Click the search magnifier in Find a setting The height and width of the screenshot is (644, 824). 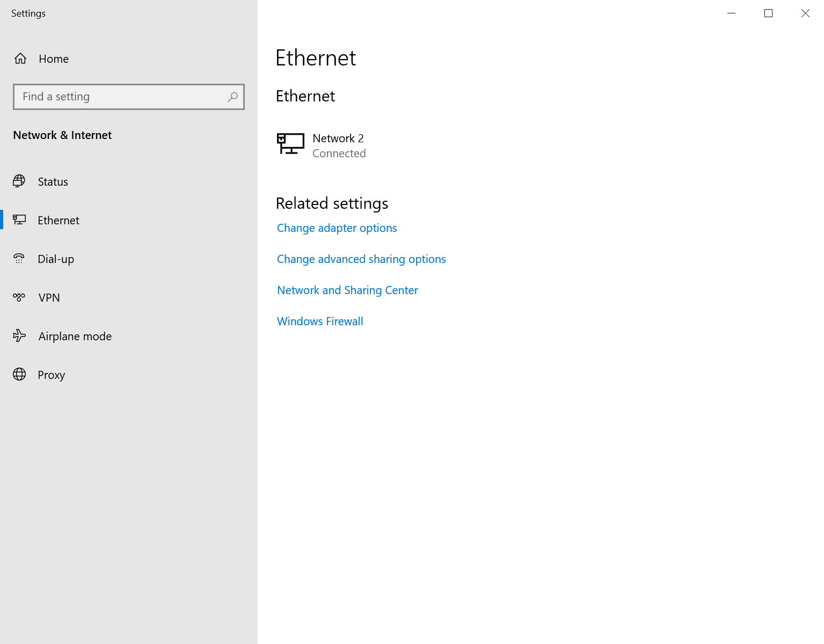pos(232,97)
